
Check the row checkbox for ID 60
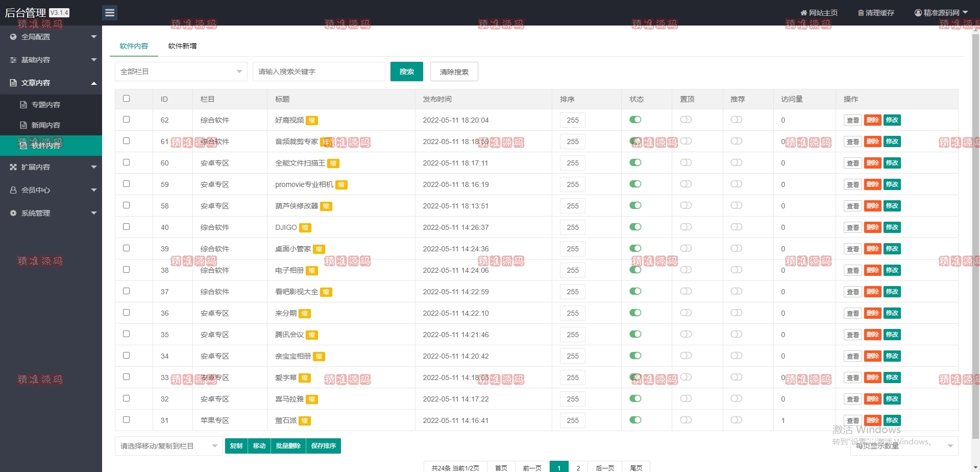(127, 162)
